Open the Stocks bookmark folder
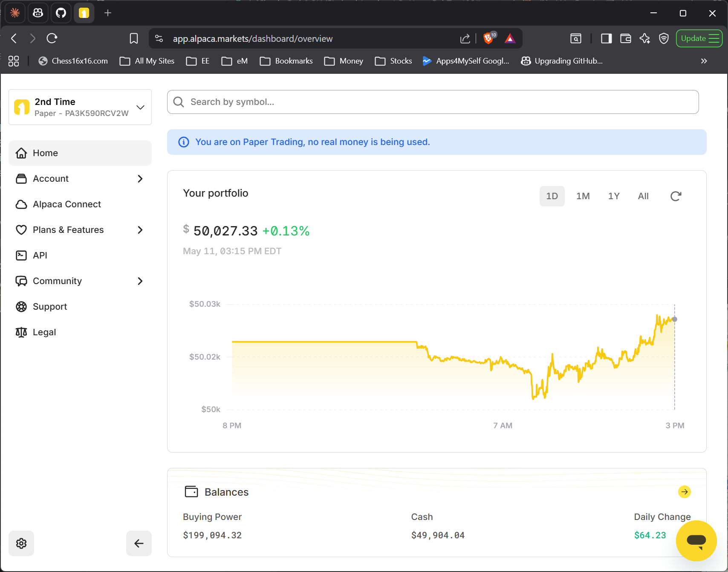 393,61
